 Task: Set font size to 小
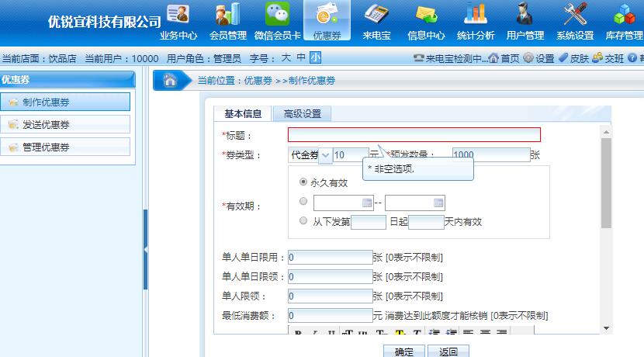(x=315, y=58)
